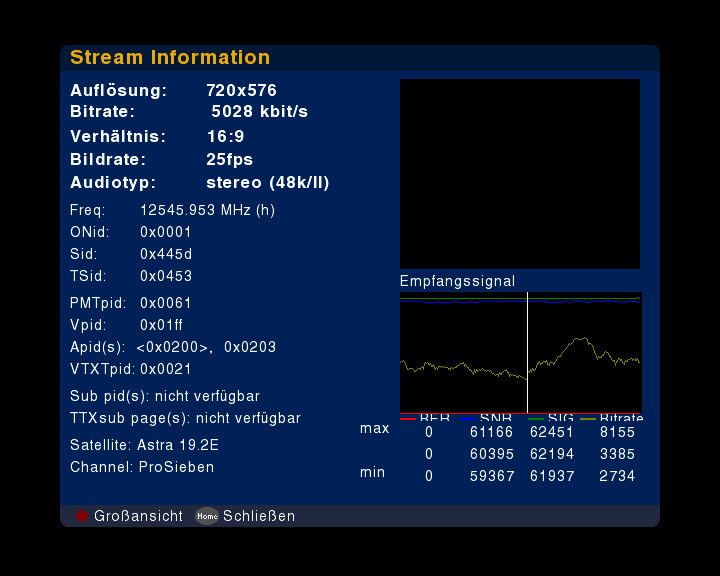This screenshot has width=720, height=576.
Task: Click the Channel: ProSieben line
Action: 142,467
